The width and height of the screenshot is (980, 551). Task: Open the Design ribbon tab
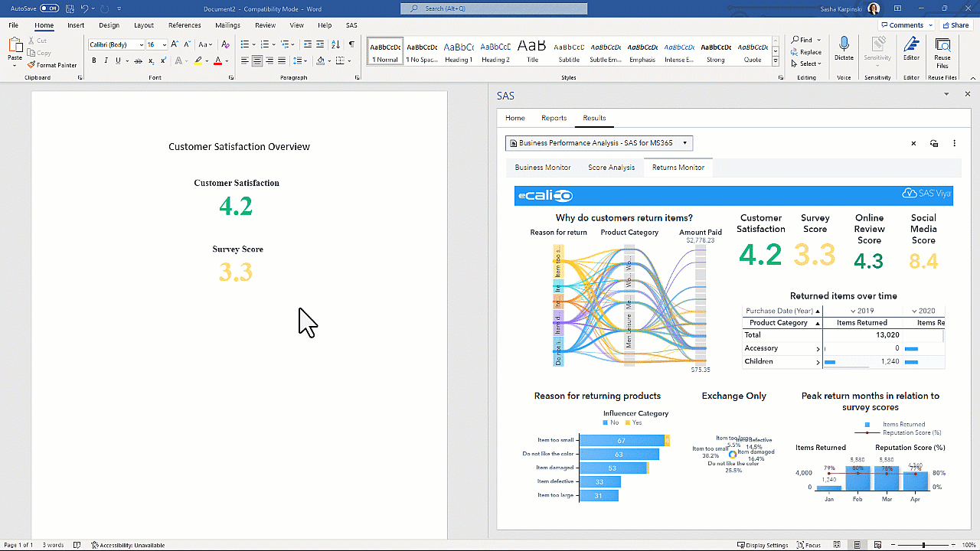point(109,24)
